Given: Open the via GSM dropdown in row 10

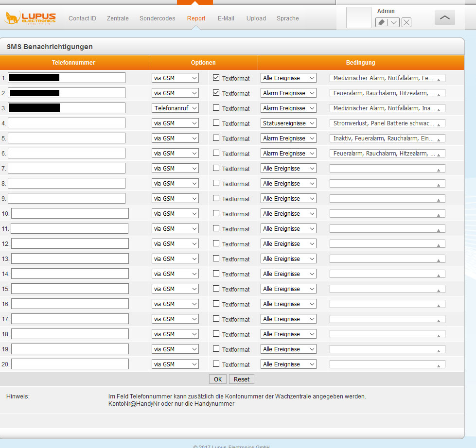Looking at the screenshot, I should pos(175,214).
